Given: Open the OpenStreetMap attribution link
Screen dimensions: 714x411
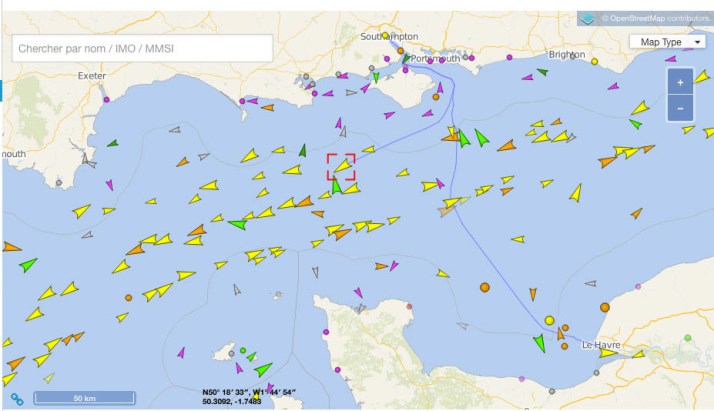Looking at the screenshot, I should point(654,18).
